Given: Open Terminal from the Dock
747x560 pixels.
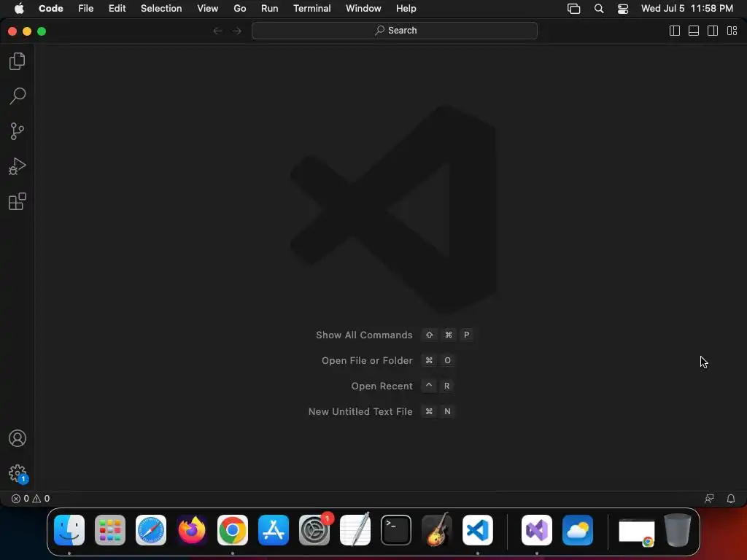Looking at the screenshot, I should [396, 530].
